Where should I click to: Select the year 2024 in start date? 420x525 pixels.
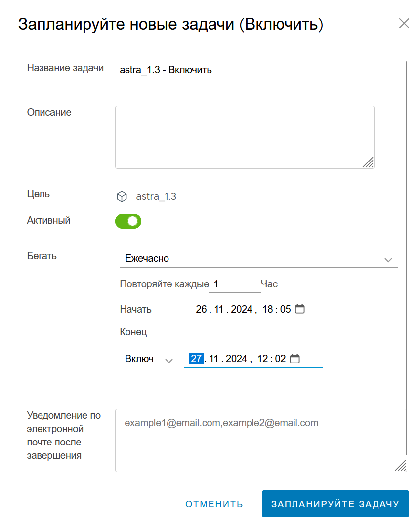[x=242, y=309]
